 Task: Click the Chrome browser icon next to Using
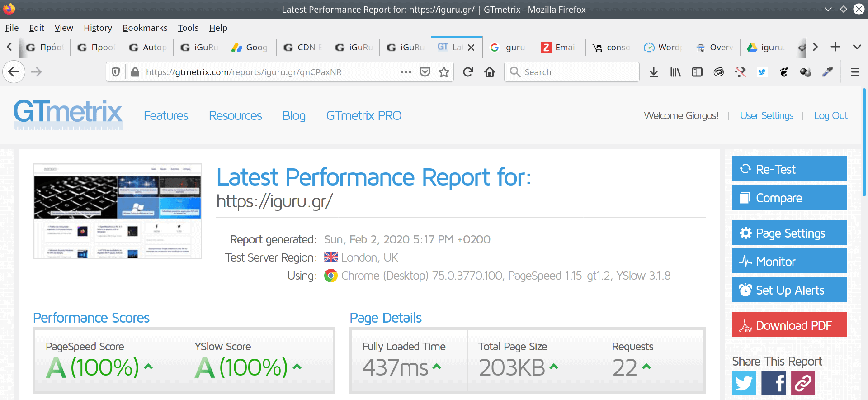[x=331, y=276]
